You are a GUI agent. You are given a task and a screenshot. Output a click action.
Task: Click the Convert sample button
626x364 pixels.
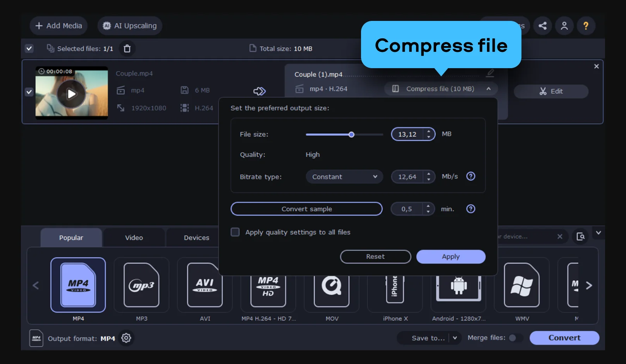click(x=306, y=209)
